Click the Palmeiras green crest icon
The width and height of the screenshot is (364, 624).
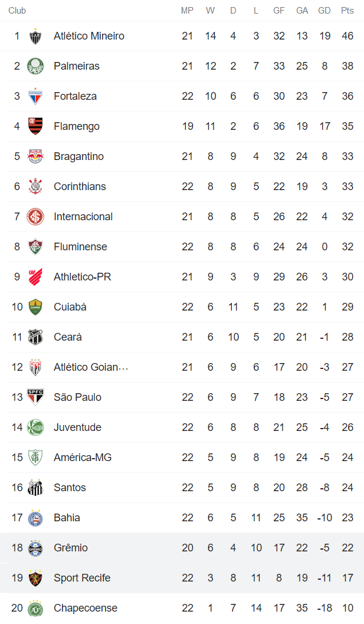click(x=35, y=66)
